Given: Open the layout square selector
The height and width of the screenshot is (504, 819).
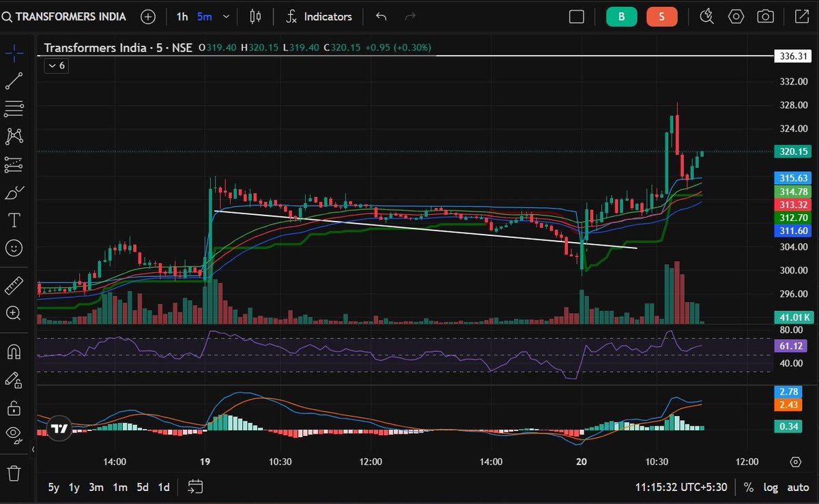Looking at the screenshot, I should (577, 16).
